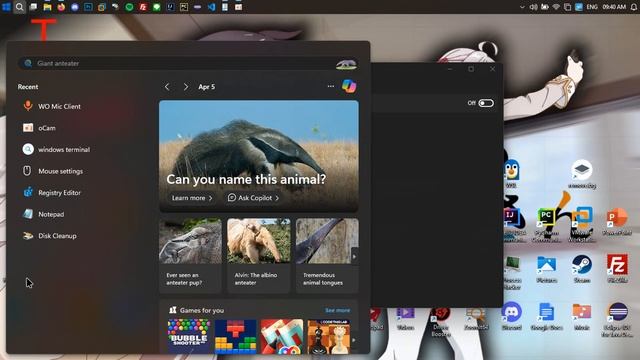Turn on the Off toggle in settings window
Screen dimensions: 640x360
(486, 103)
